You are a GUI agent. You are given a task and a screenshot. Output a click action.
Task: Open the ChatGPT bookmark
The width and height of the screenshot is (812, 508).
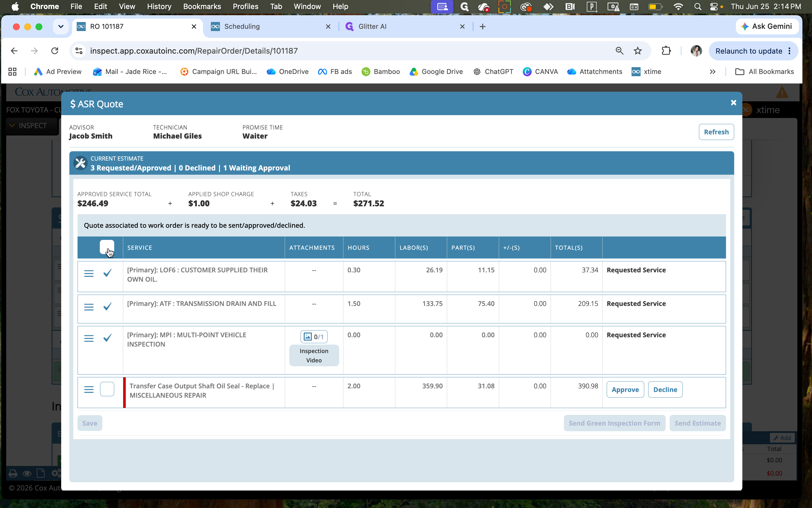[x=493, y=72]
